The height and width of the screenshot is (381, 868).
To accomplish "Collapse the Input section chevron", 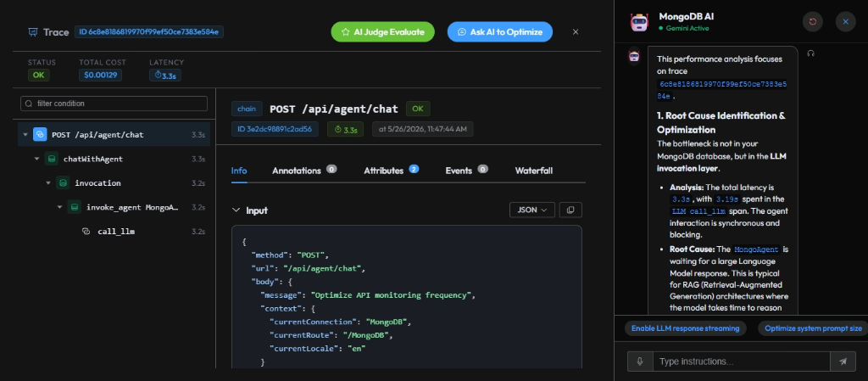I will point(236,210).
